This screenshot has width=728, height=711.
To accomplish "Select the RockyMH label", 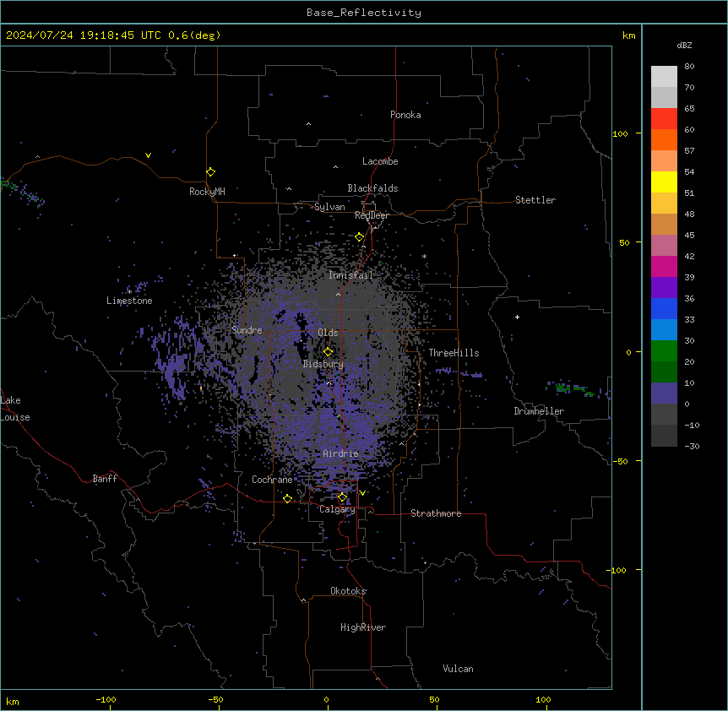I will 207,192.
